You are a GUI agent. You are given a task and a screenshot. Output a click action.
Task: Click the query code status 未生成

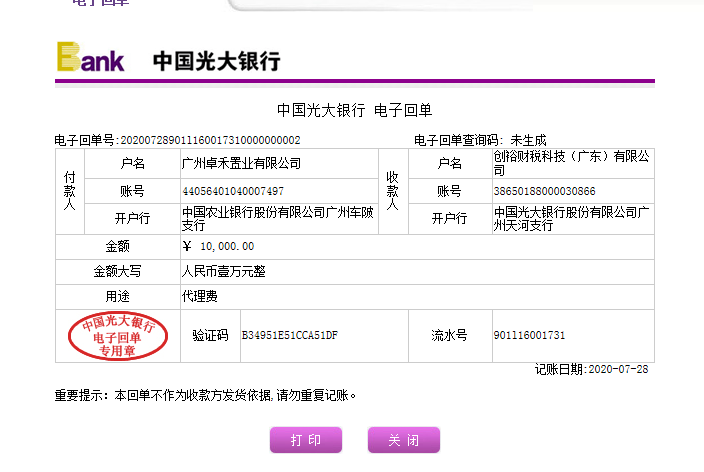(528, 140)
